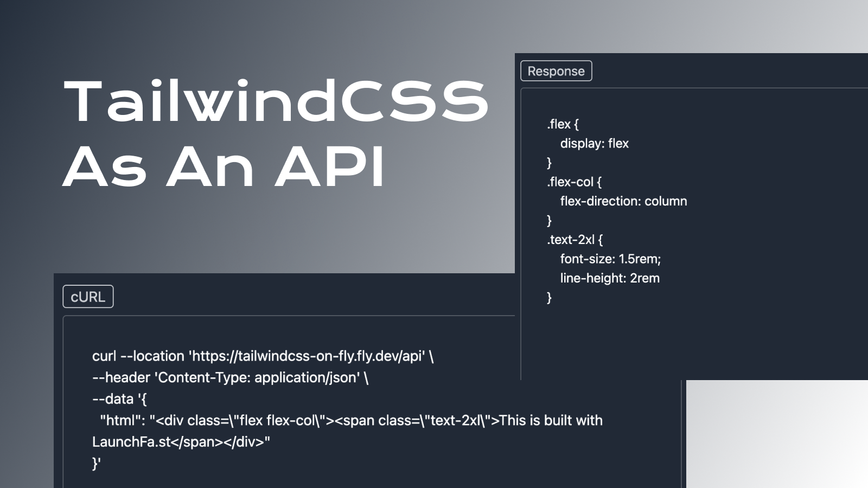Screen dimensions: 868x488
Task: Click the 'LaunchFa.st</span></div>"' line
Action: [181, 442]
